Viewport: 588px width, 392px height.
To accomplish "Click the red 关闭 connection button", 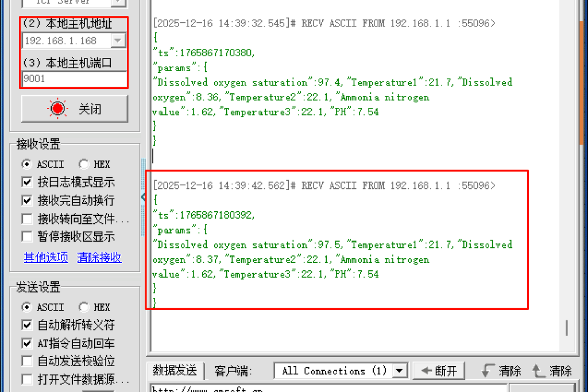I will [x=74, y=109].
